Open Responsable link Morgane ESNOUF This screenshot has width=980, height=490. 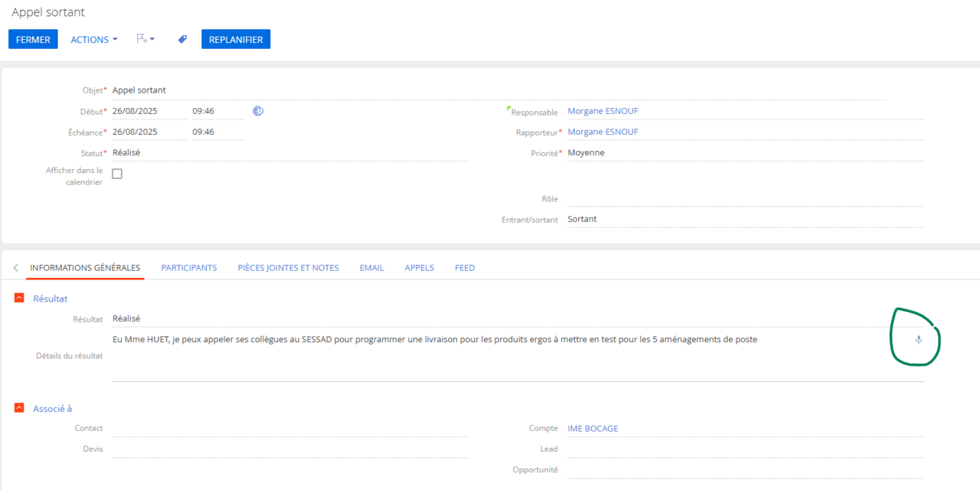(x=603, y=111)
